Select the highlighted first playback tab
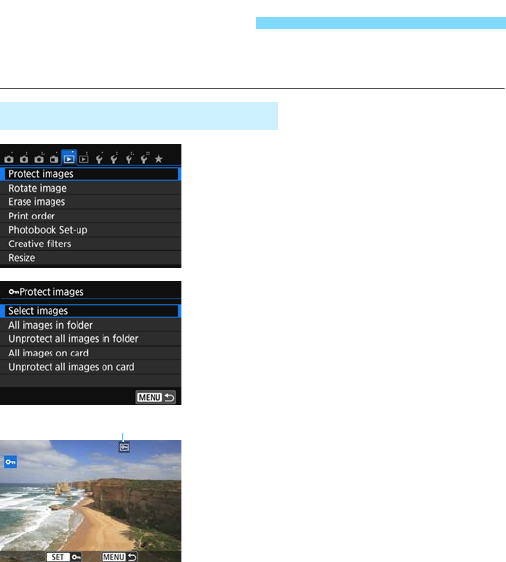Screen dimensions: 506x562 click(x=69, y=158)
